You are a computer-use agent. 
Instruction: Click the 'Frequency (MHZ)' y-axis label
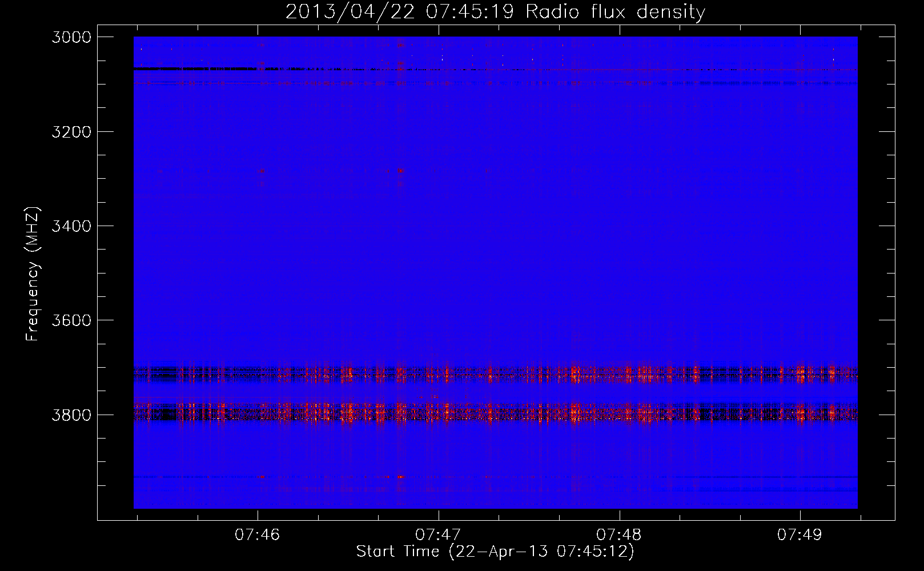tap(33, 274)
